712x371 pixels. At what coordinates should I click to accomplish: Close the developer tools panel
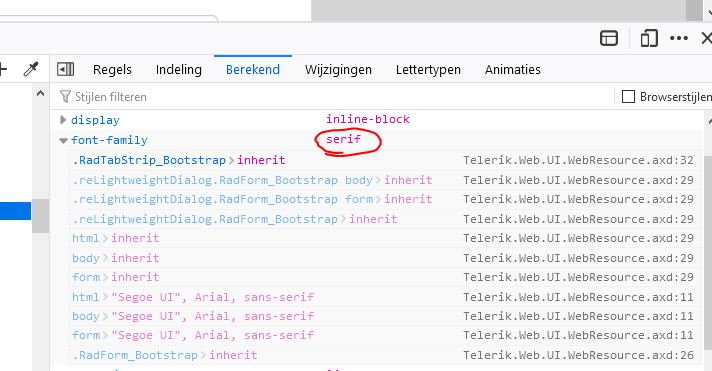(707, 38)
